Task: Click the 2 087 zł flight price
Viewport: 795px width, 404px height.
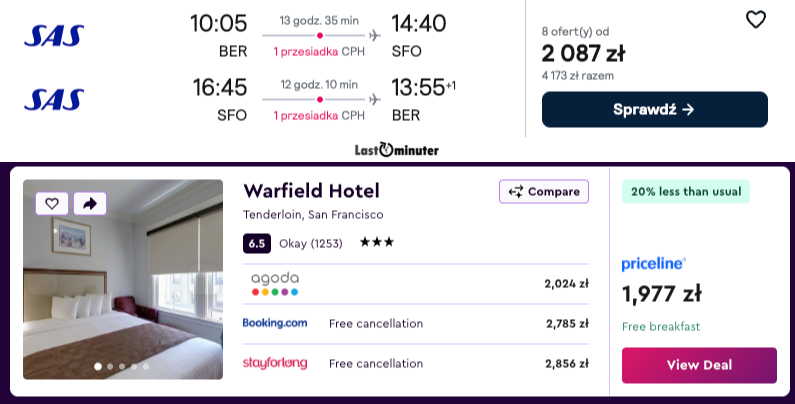Action: tap(584, 52)
